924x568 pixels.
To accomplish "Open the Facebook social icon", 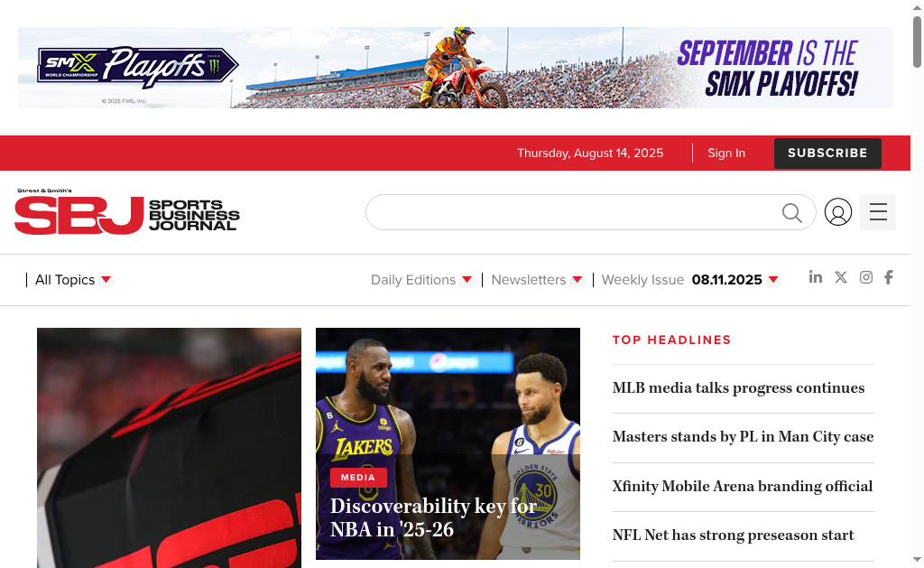I will (x=889, y=277).
